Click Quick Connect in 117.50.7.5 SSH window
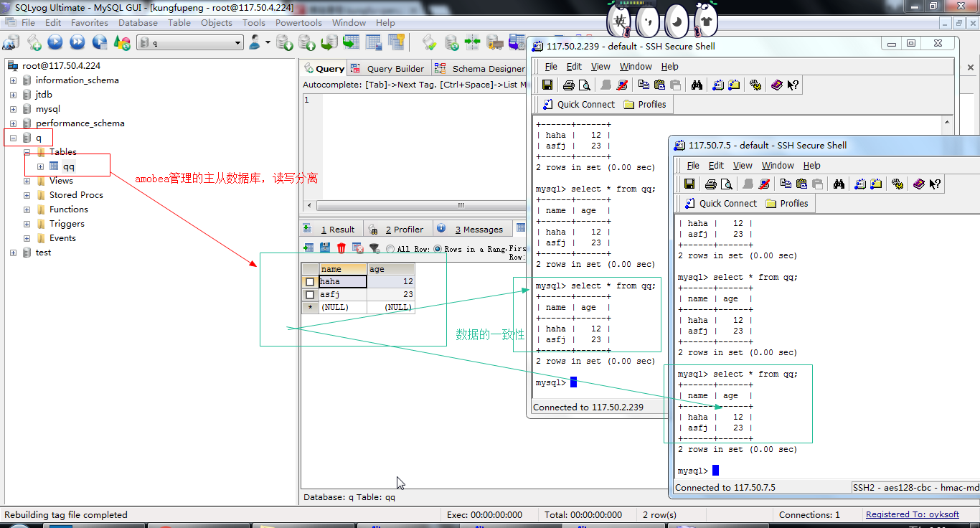Viewport: 980px width, 528px height. 720,204
